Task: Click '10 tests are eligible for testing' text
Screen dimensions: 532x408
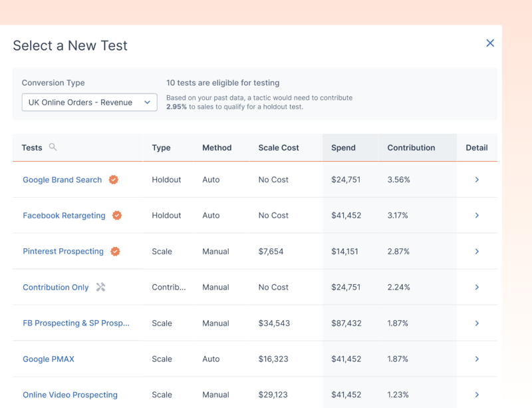Action: (x=223, y=83)
